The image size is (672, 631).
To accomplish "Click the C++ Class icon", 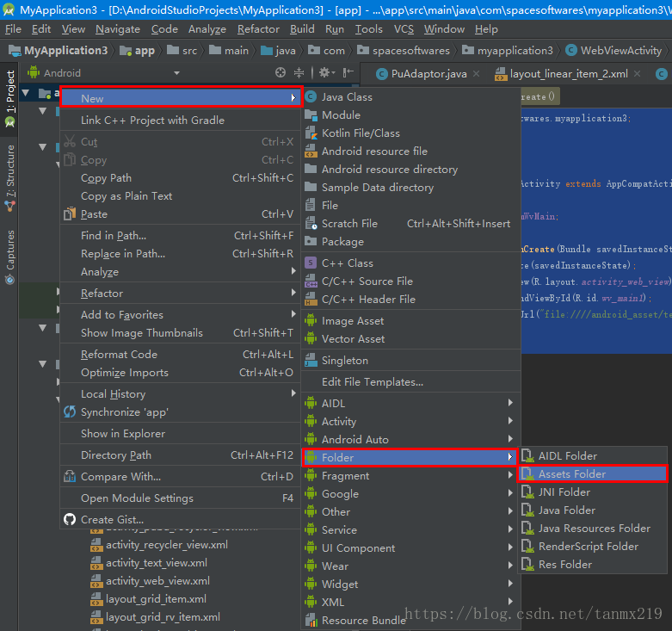I will (x=311, y=263).
